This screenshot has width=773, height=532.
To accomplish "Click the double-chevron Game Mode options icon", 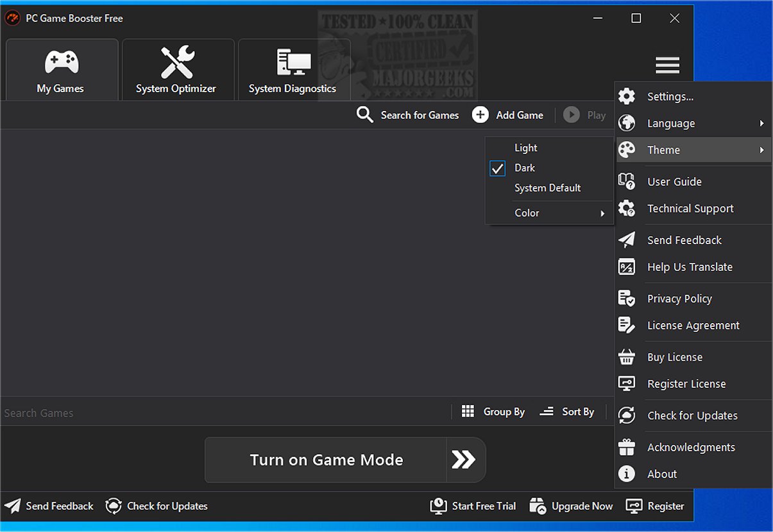I will tap(464, 460).
